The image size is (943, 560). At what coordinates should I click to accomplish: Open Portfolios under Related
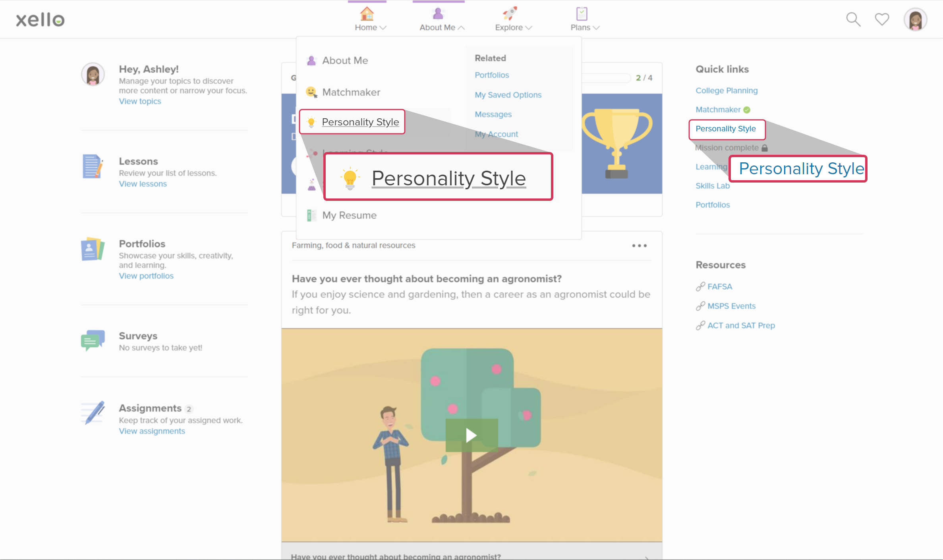[492, 75]
